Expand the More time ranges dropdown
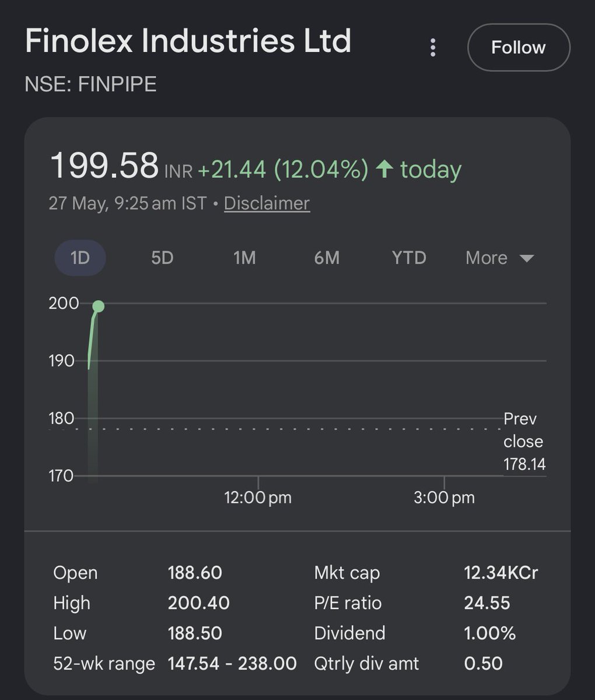Viewport: 595px width, 700px height. (500, 258)
